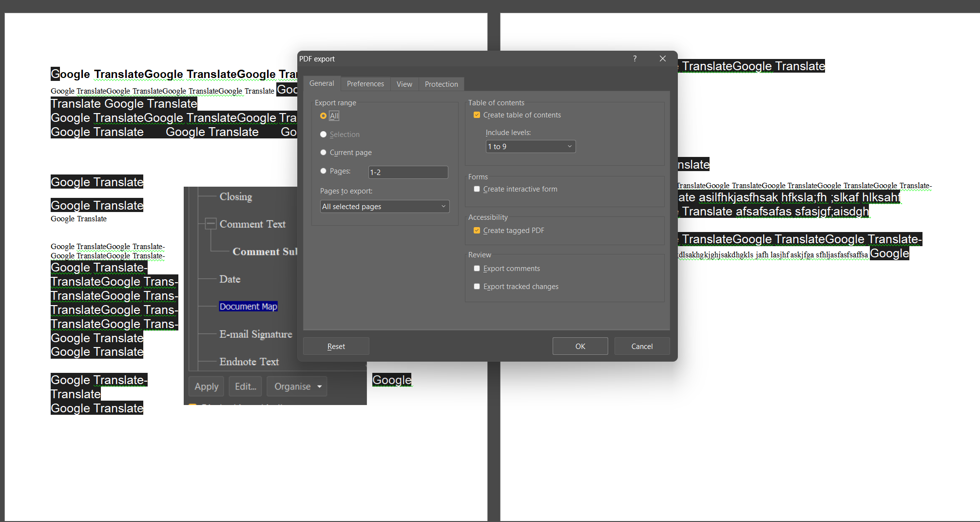
Task: Open the Pages to export dropdown
Action: coord(384,206)
